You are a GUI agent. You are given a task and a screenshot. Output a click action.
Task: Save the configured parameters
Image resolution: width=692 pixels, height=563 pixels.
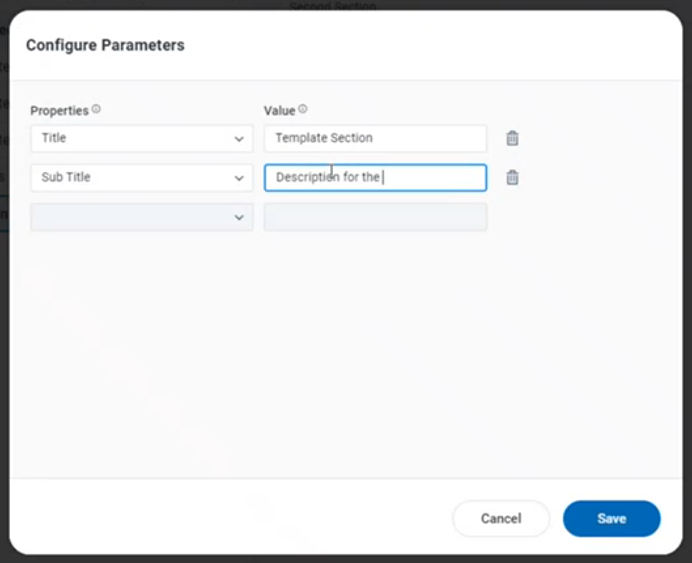pos(611,518)
